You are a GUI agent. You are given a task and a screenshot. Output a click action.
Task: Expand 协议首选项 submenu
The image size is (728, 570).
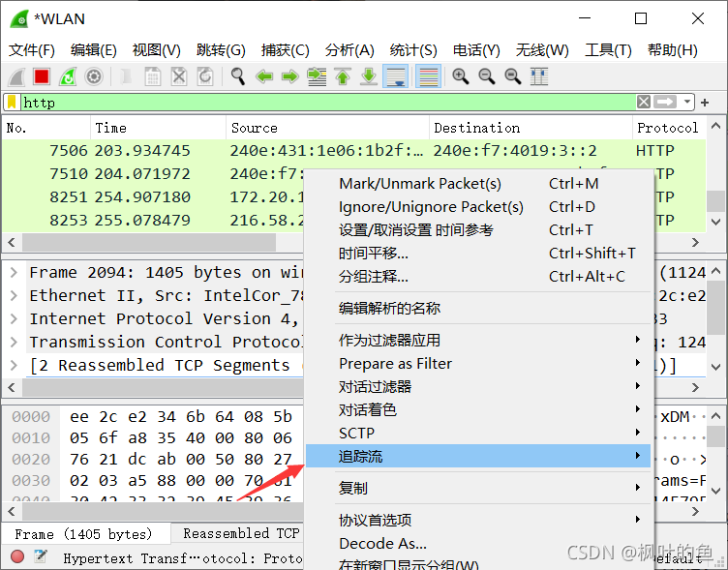tap(478, 520)
